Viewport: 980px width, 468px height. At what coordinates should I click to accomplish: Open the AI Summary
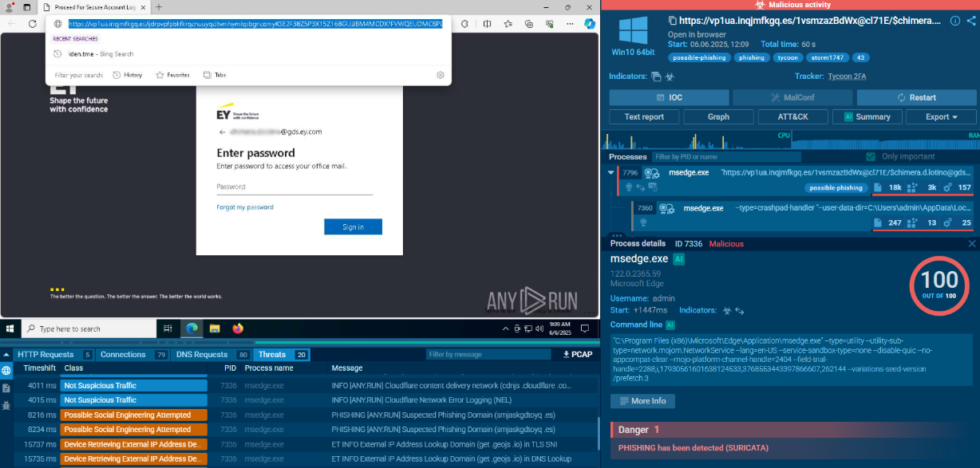[867, 116]
